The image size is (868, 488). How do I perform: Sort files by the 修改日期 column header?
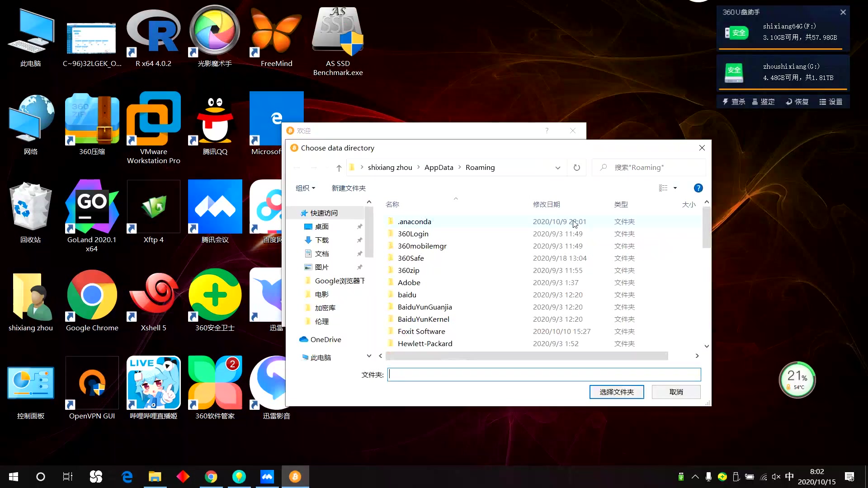[546, 204]
